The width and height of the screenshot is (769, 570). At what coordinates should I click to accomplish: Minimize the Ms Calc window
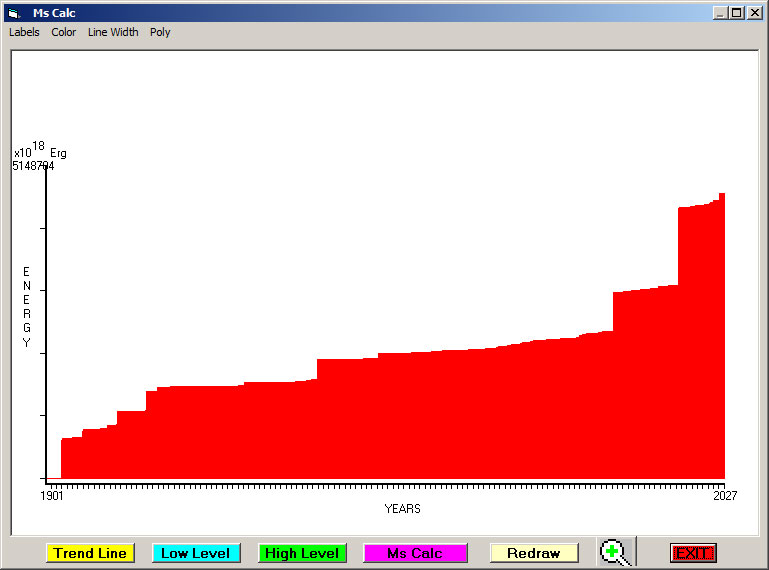pyautogui.click(x=720, y=13)
